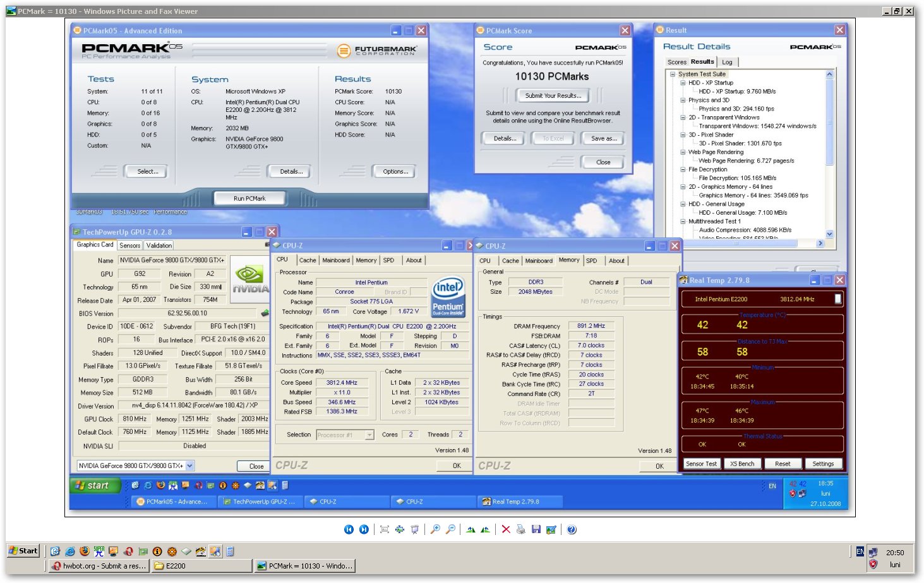The height and width of the screenshot is (583, 924).
Task: Collapse the 3D - Pixel Shader node
Action: 683,135
